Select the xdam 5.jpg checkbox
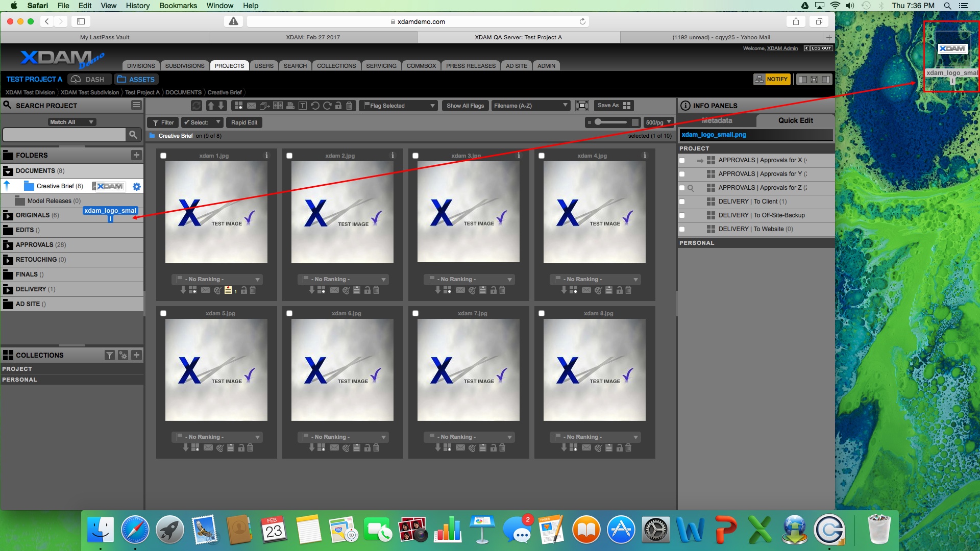 (163, 313)
